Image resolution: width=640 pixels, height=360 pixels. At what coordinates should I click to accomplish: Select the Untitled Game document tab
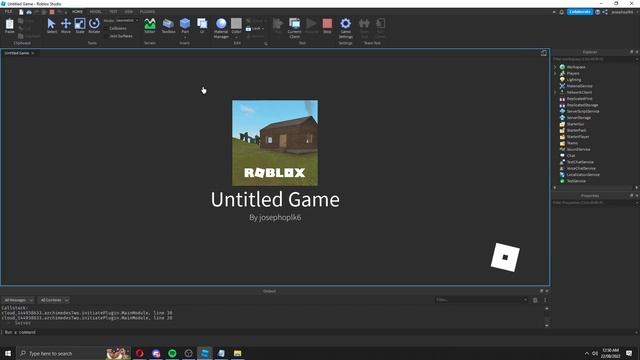click(17, 53)
